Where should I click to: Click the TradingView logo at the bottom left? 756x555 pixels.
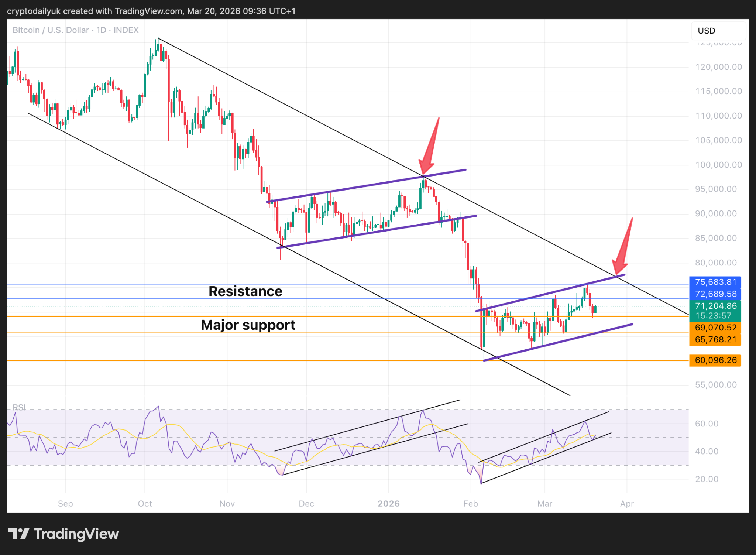pyautogui.click(x=63, y=534)
